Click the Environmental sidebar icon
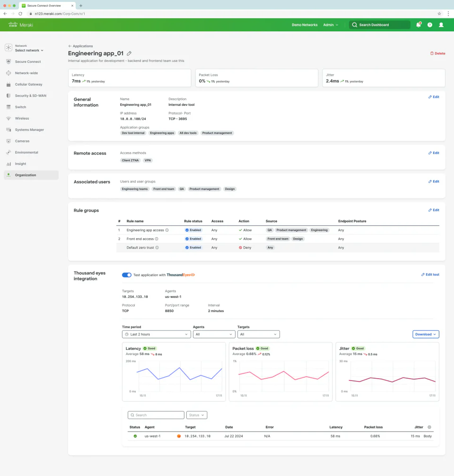Image resolution: width=454 pixels, height=476 pixels. [9, 152]
